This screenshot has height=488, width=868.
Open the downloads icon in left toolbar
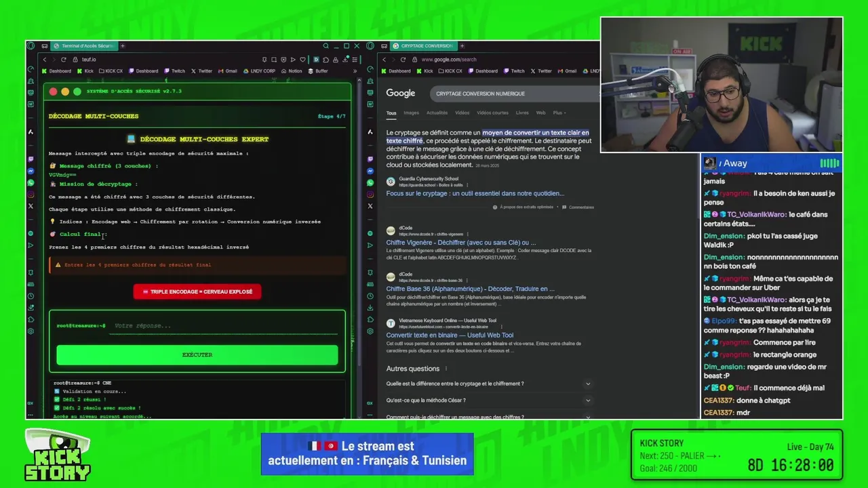[x=345, y=60]
